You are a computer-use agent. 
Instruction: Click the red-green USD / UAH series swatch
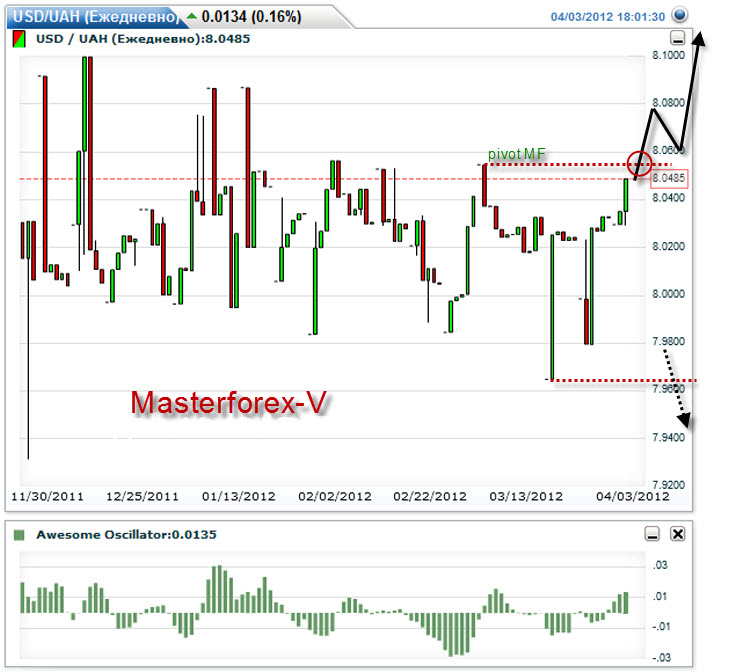point(19,39)
